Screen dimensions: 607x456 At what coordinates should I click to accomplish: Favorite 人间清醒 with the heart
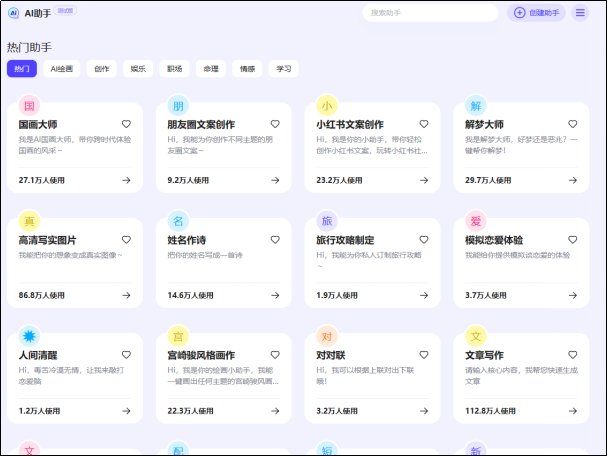click(126, 355)
